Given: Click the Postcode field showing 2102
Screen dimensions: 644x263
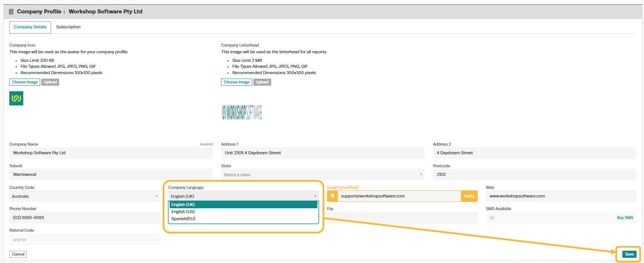Looking at the screenshot, I should click(x=534, y=174).
